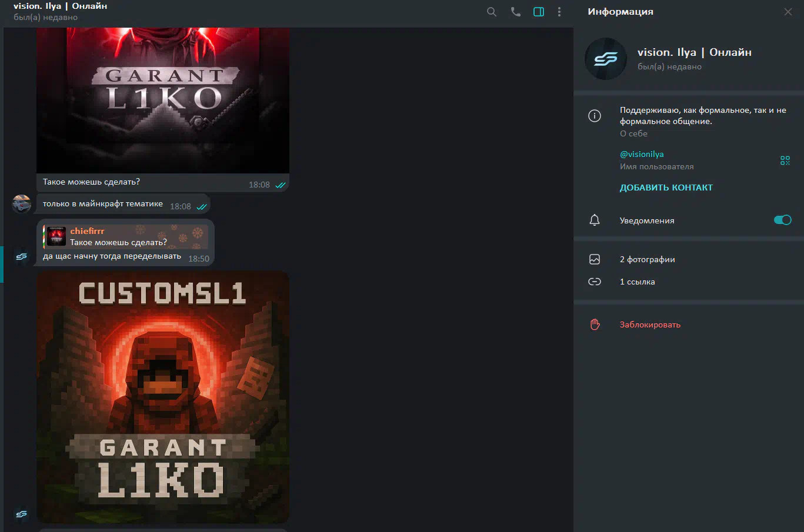The width and height of the screenshot is (804, 532).
Task: Click message 'да щас начну тогда переделывать'
Action: pos(112,256)
